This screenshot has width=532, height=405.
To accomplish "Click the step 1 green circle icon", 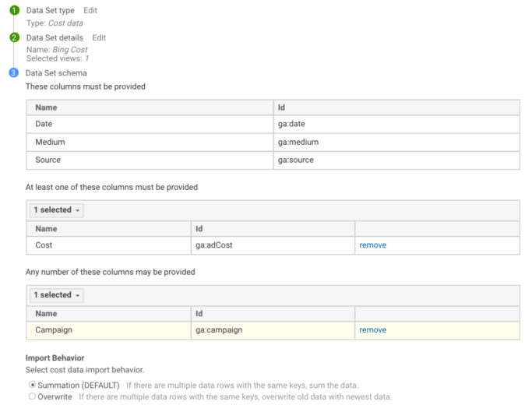I will click(x=14, y=10).
